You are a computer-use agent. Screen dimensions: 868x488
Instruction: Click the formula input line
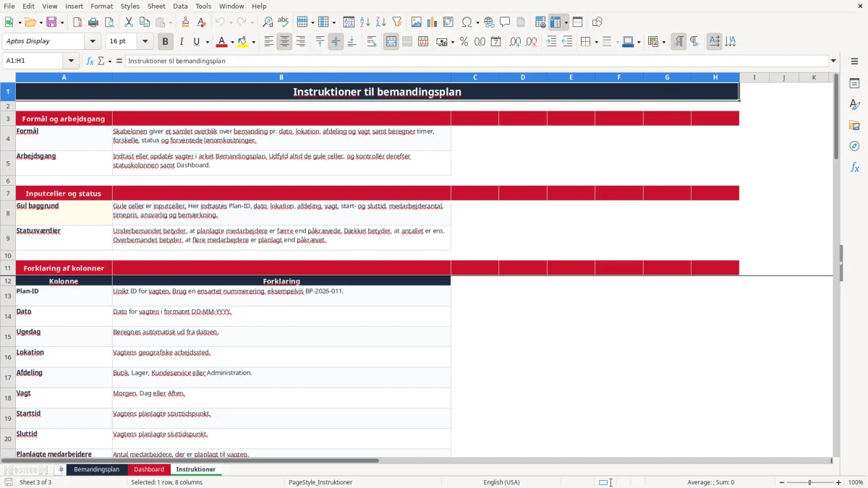click(476, 61)
